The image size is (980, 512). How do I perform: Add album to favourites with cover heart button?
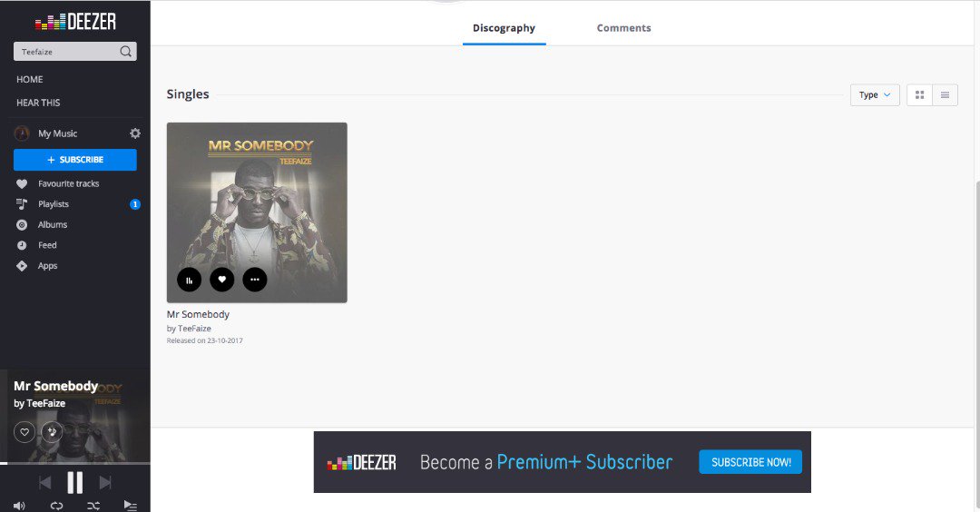tap(222, 280)
